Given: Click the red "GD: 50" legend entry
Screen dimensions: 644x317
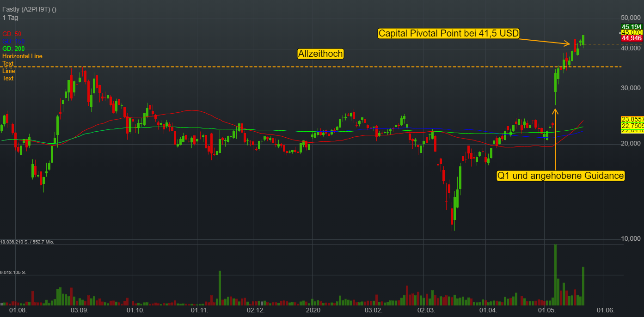Looking at the screenshot, I should [x=12, y=34].
